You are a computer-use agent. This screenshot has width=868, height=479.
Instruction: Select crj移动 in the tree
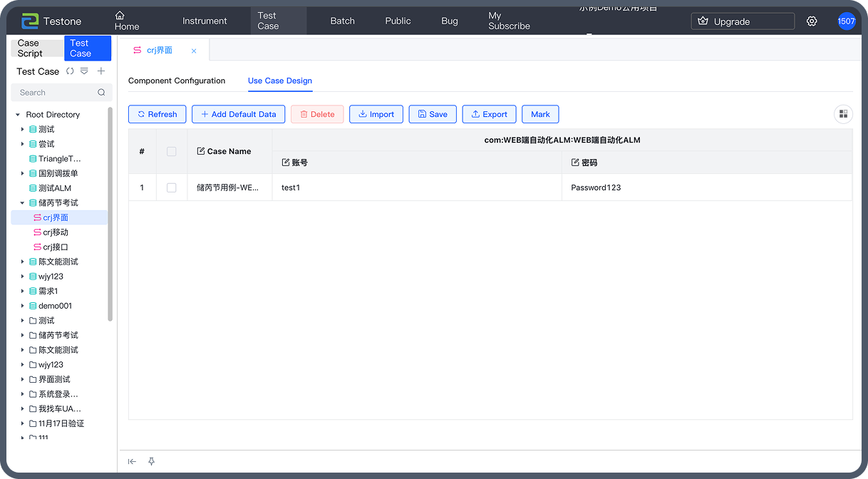(56, 232)
